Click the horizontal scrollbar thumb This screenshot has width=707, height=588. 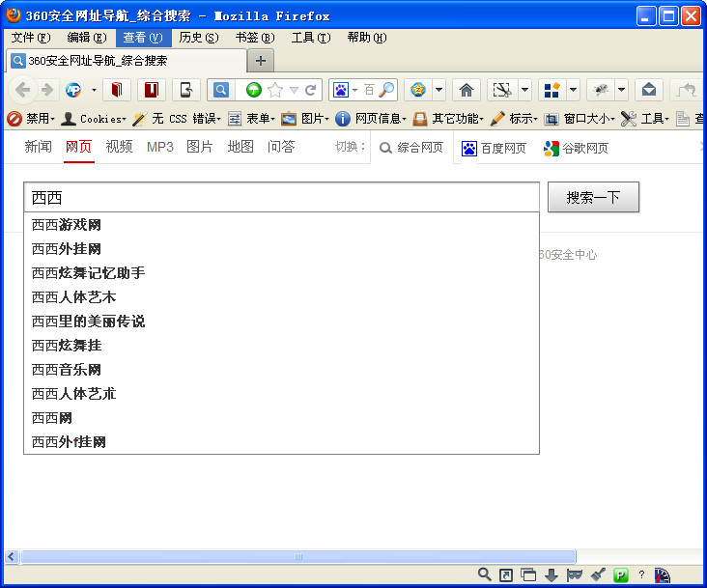click(298, 556)
